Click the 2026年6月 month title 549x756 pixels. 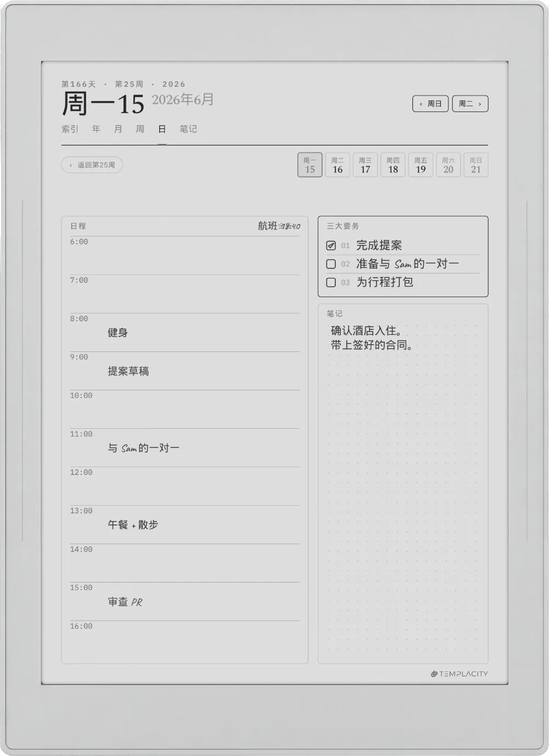[x=183, y=99]
